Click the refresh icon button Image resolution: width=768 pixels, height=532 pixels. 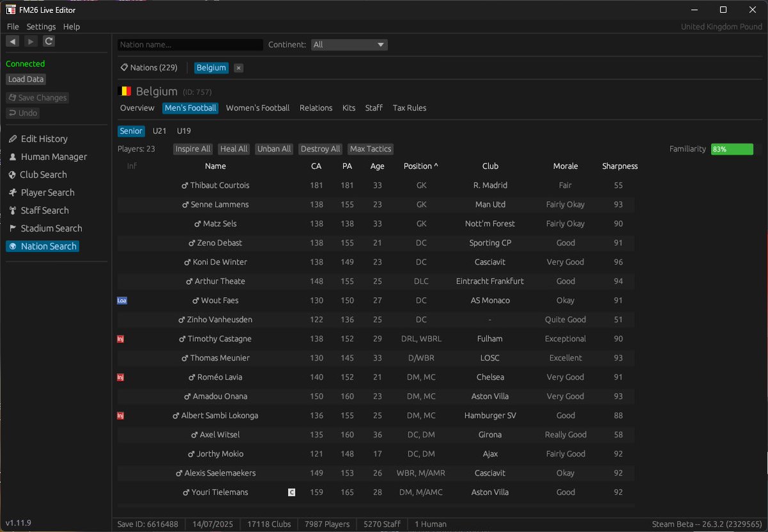pyautogui.click(x=49, y=42)
